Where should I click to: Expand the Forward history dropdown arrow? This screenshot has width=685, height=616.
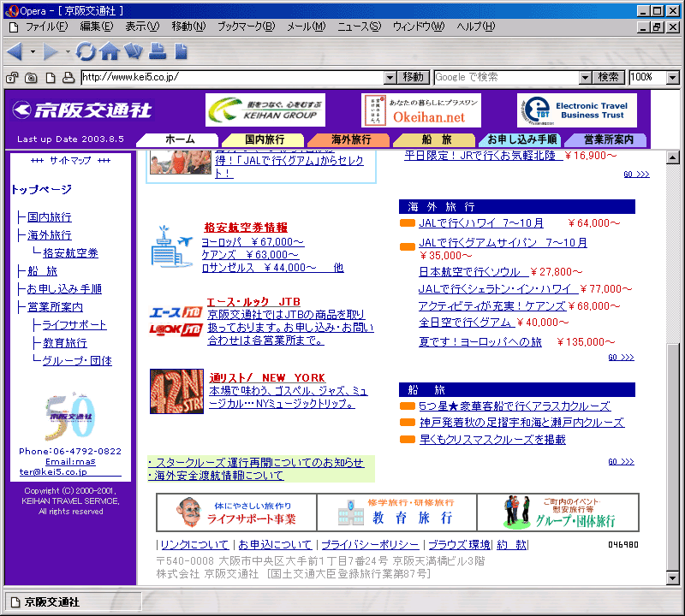68,52
